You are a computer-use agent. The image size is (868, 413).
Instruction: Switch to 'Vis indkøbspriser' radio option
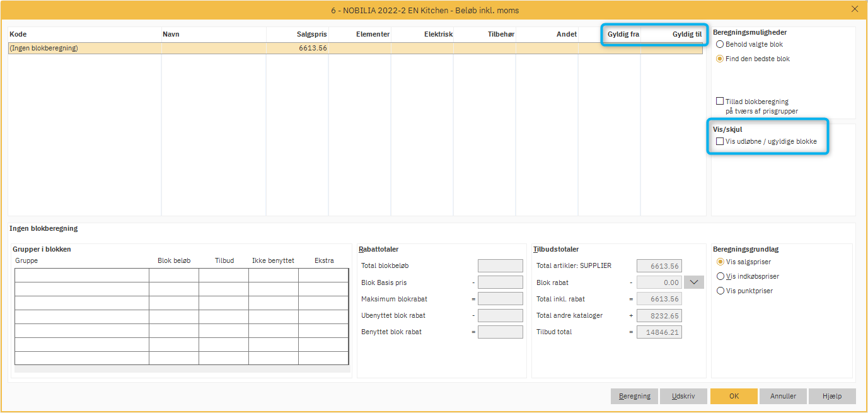pyautogui.click(x=720, y=276)
